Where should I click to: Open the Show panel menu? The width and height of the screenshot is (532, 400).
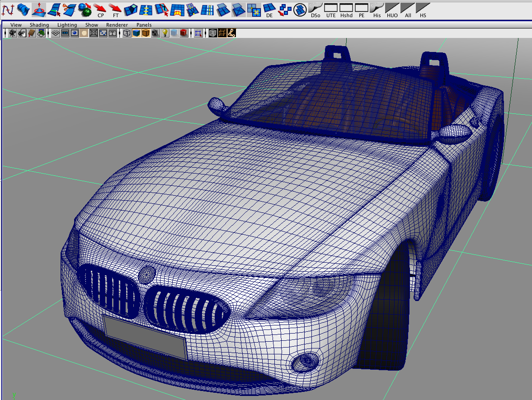point(92,25)
